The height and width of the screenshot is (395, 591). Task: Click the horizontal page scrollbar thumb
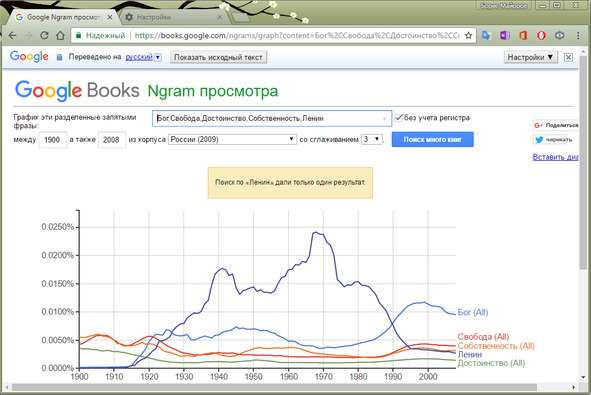click(x=274, y=387)
